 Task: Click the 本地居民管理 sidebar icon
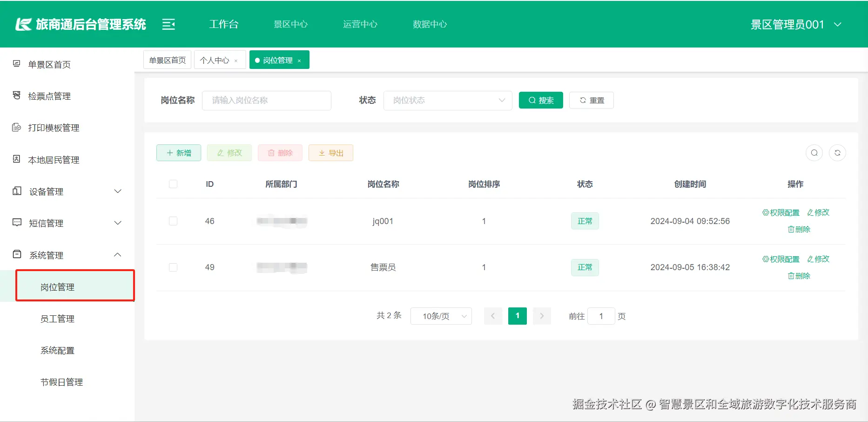coord(17,159)
